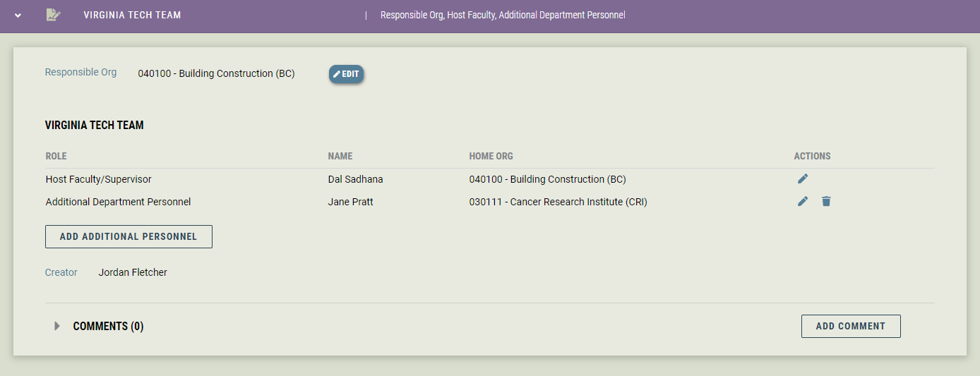The height and width of the screenshot is (376, 980).
Task: Click the Add Comment button
Action: (x=851, y=326)
